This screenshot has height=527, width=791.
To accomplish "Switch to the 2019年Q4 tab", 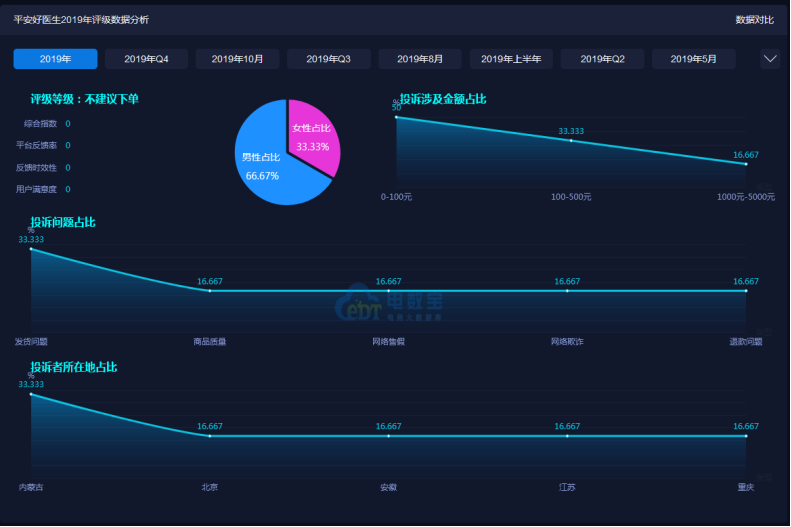I will (x=146, y=59).
